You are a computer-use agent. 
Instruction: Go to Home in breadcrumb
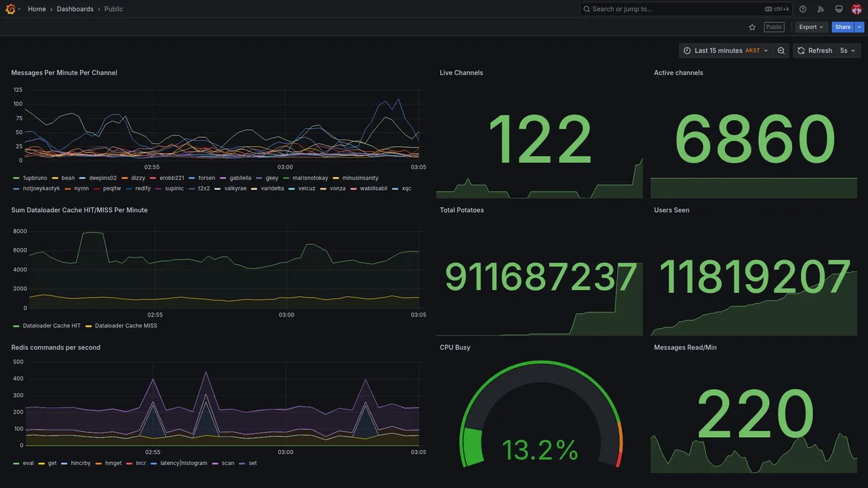coord(37,9)
